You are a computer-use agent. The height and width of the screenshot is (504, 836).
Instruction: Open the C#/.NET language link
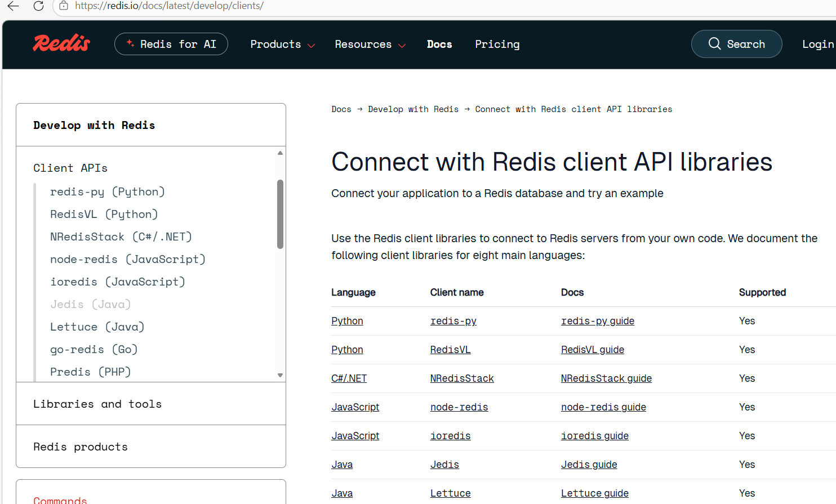coord(349,378)
